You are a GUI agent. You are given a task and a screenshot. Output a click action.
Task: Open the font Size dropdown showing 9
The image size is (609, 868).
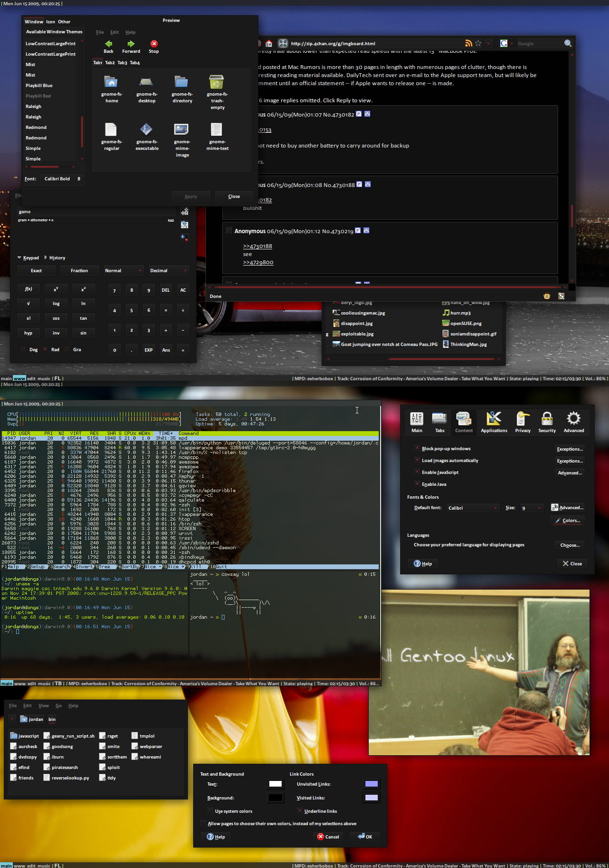point(531,508)
